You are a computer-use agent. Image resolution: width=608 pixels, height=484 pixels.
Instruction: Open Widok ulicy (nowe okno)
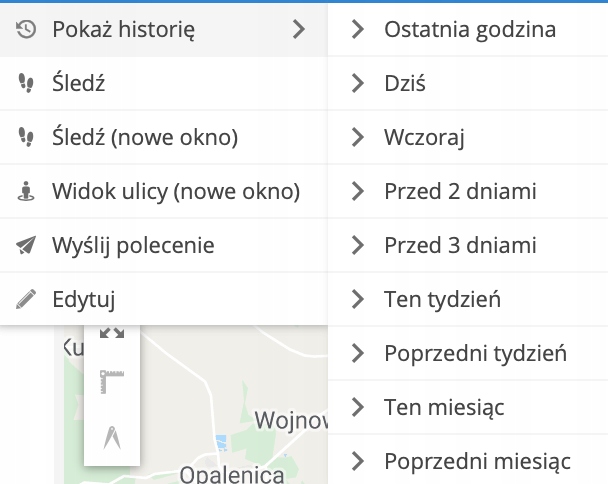tap(164, 191)
